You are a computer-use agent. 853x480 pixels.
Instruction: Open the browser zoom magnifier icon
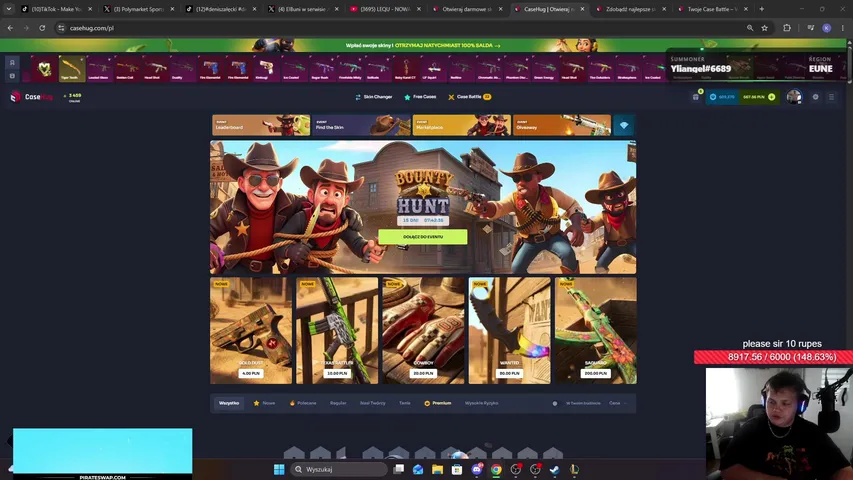coord(750,28)
